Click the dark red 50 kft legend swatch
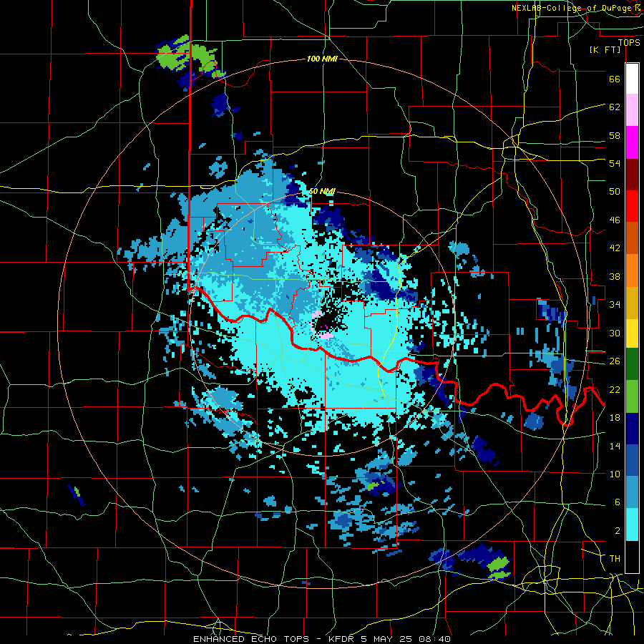This screenshot has height=644, width=644. [x=632, y=175]
